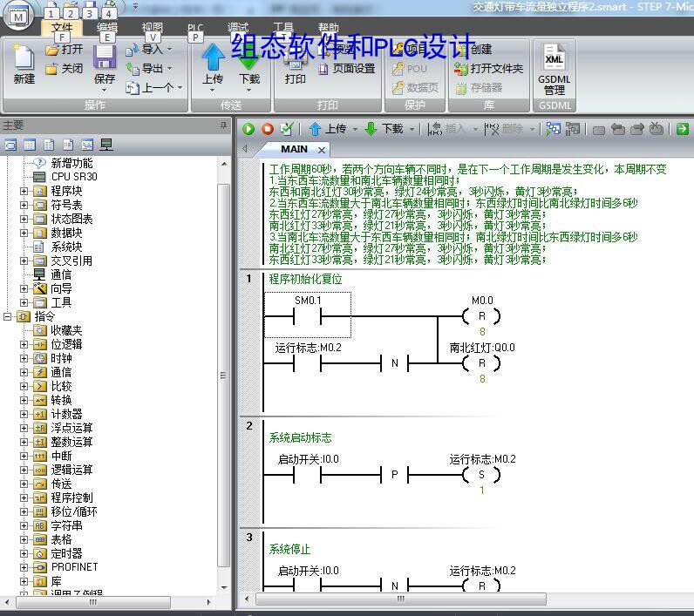Click the editor horizontal scrollbar
The image size is (694, 616).
point(401,599)
